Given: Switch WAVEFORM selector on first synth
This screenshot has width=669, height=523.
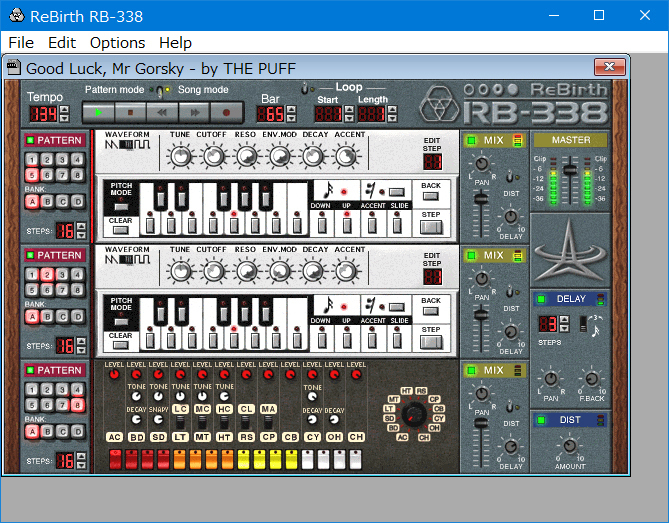Looking at the screenshot, I should [x=128, y=145].
